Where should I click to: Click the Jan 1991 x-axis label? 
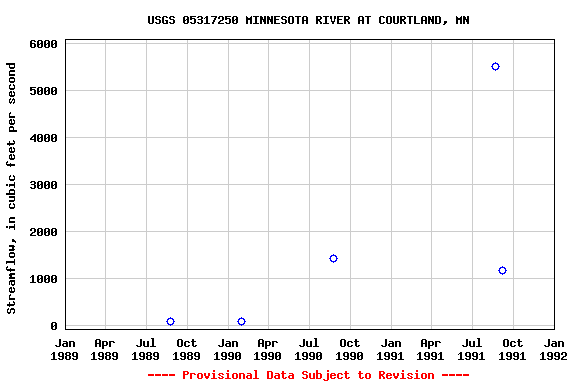coord(390,349)
